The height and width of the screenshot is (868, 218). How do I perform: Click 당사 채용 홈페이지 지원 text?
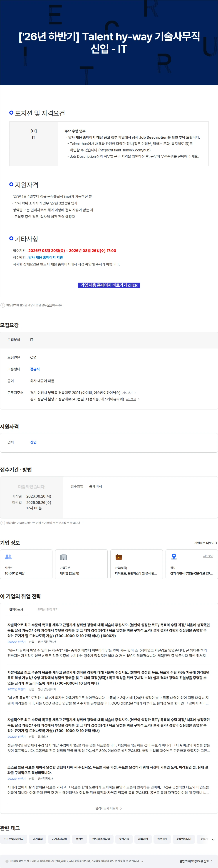coord(45,257)
